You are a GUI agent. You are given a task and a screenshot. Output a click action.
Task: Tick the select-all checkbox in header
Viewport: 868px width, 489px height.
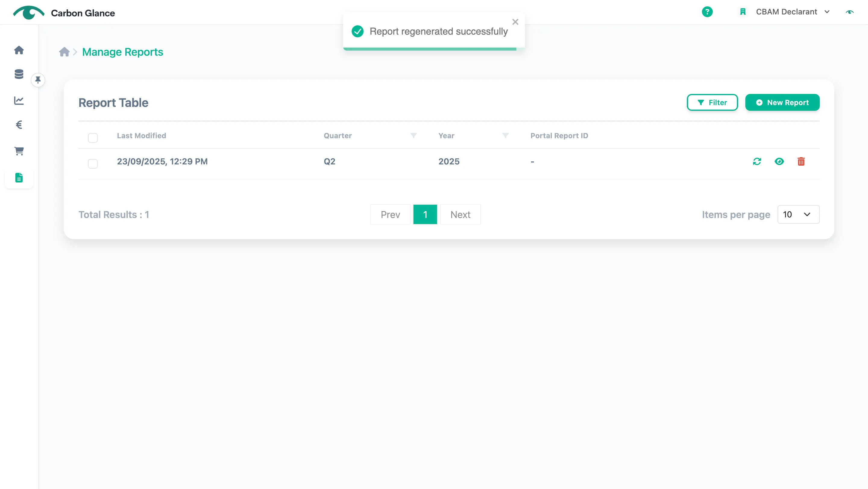point(93,138)
